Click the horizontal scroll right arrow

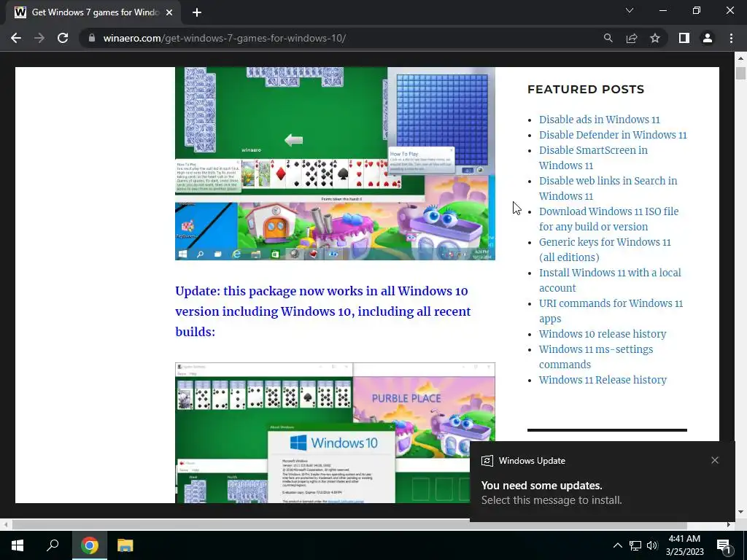(729, 525)
